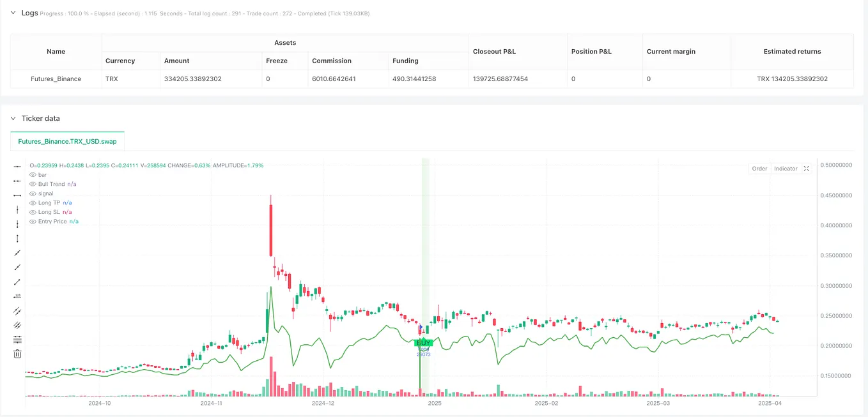Collapse the Logs section
The width and height of the screenshot is (868, 417).
(14, 12)
